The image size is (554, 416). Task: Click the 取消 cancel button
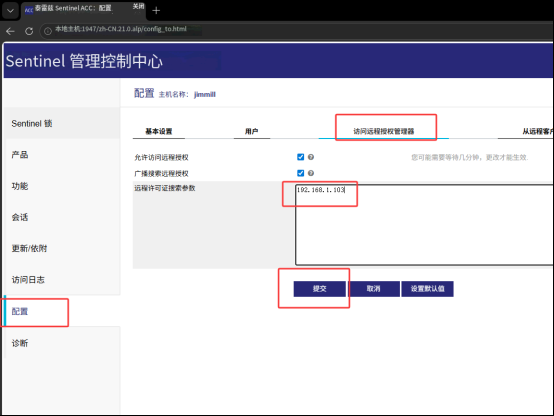[373, 289]
